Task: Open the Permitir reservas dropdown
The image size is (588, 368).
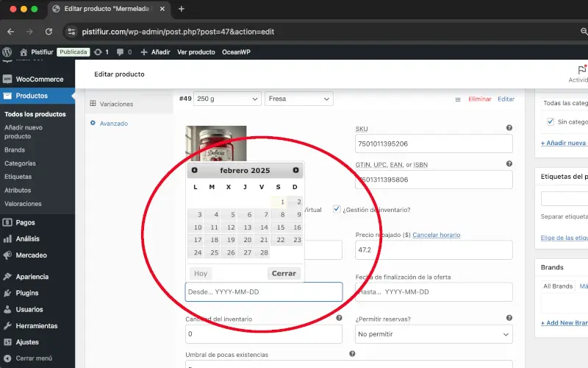Action: click(x=434, y=334)
